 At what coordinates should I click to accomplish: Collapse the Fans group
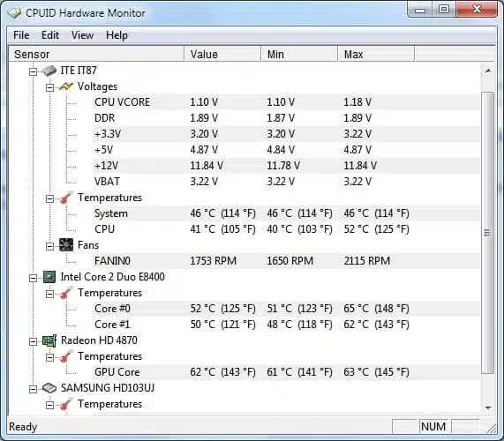point(49,246)
